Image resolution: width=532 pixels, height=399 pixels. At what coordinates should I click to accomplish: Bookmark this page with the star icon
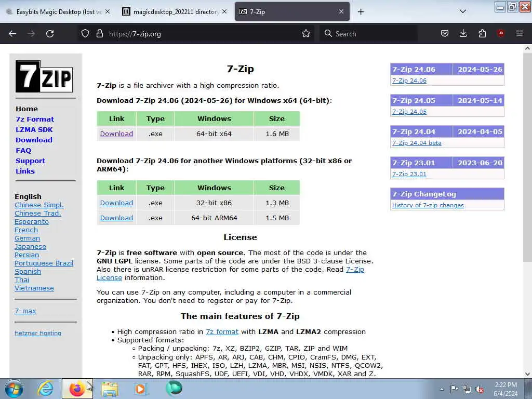pyautogui.click(x=306, y=34)
